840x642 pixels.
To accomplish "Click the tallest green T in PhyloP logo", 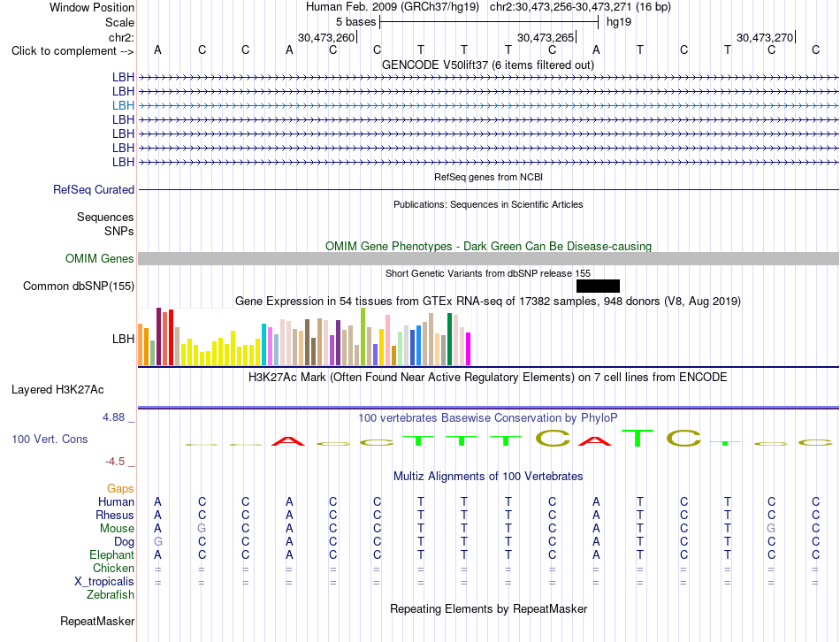I will point(638,438).
